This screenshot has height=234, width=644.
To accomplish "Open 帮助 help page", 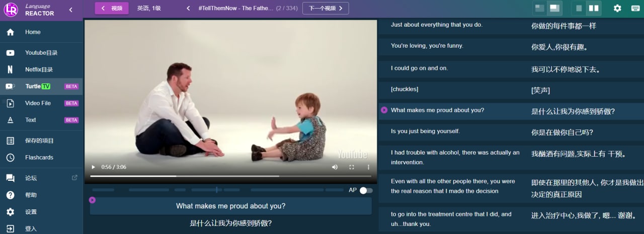I will pyautogui.click(x=41, y=195).
